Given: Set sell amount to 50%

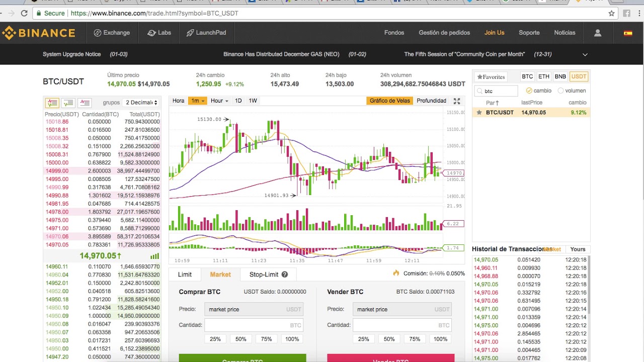Looking at the screenshot, I should click(x=389, y=339).
